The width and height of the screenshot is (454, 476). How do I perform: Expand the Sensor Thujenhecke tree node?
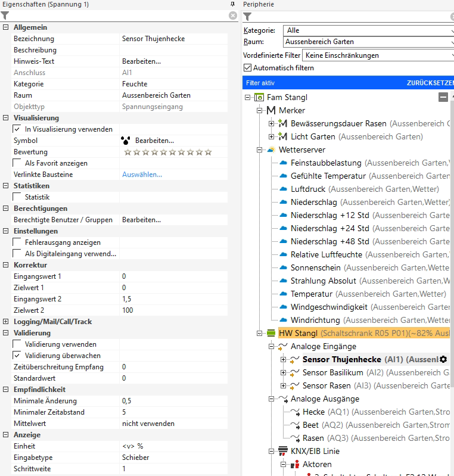pos(283,359)
